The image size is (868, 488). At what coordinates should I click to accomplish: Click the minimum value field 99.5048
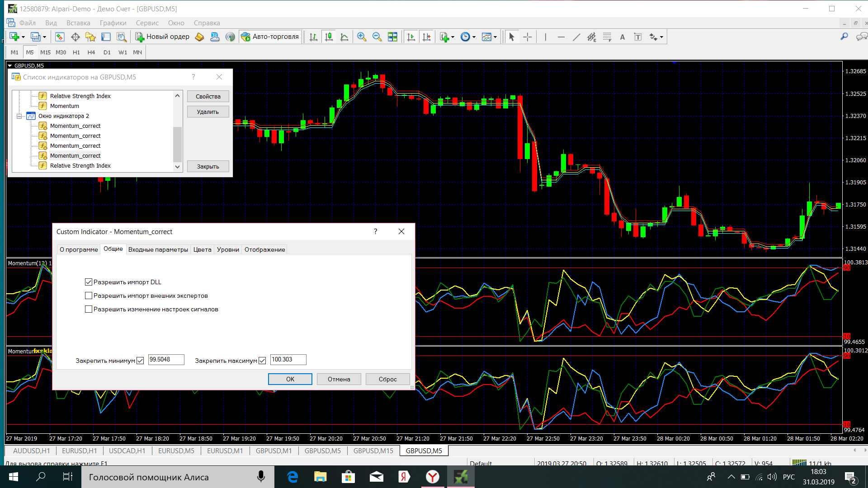click(166, 360)
